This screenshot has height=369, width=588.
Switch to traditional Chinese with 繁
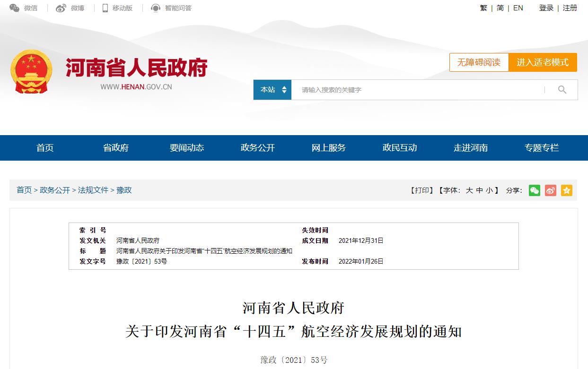[x=483, y=8]
